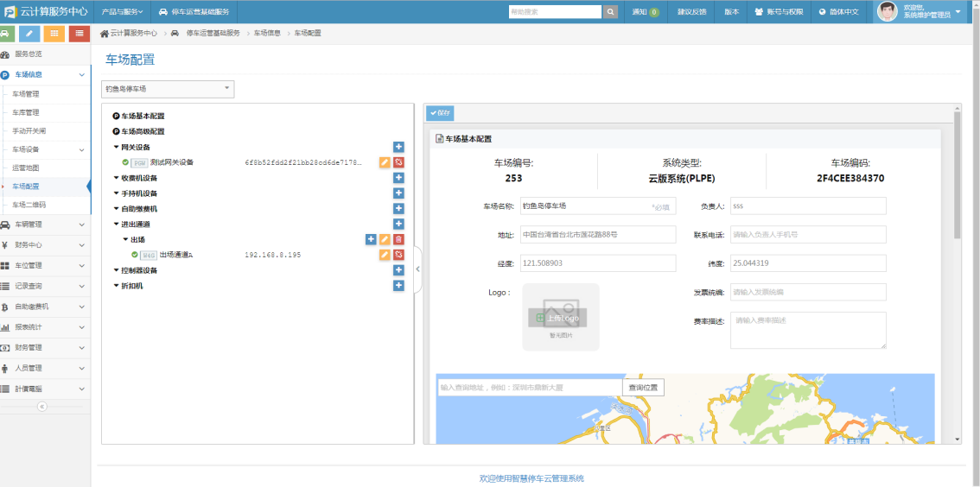Open 服务总览 in the sidebar
980x487 pixels.
click(x=46, y=54)
